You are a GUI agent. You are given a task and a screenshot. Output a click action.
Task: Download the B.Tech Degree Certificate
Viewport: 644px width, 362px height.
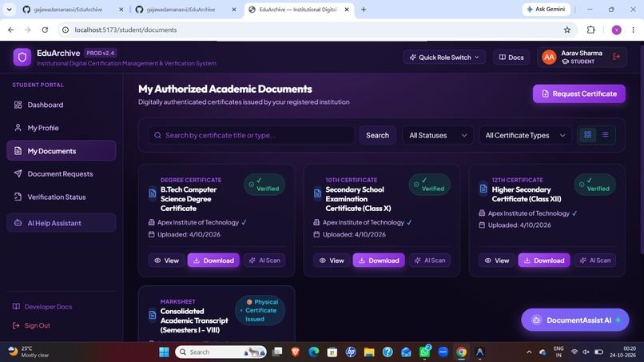click(x=213, y=260)
